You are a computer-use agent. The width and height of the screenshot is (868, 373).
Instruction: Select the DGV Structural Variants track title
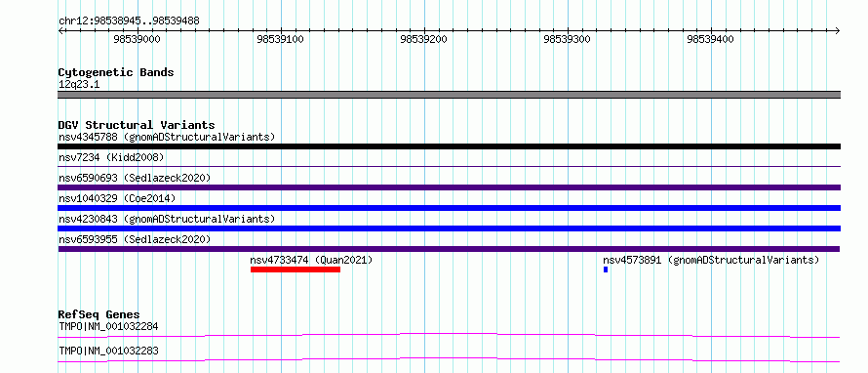pos(137,125)
